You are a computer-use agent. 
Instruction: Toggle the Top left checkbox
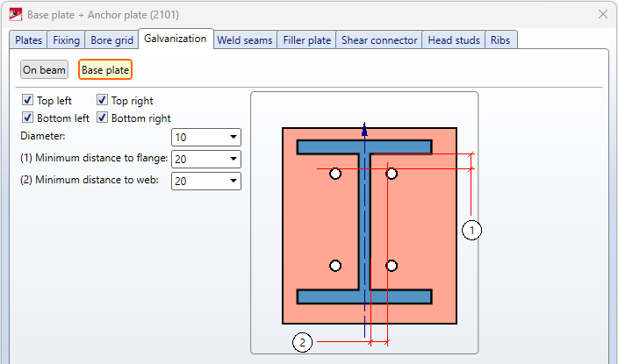[27, 100]
